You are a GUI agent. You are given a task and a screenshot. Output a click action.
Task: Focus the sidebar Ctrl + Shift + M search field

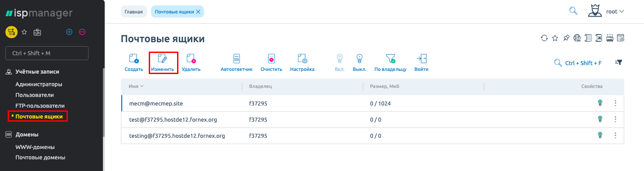47,53
